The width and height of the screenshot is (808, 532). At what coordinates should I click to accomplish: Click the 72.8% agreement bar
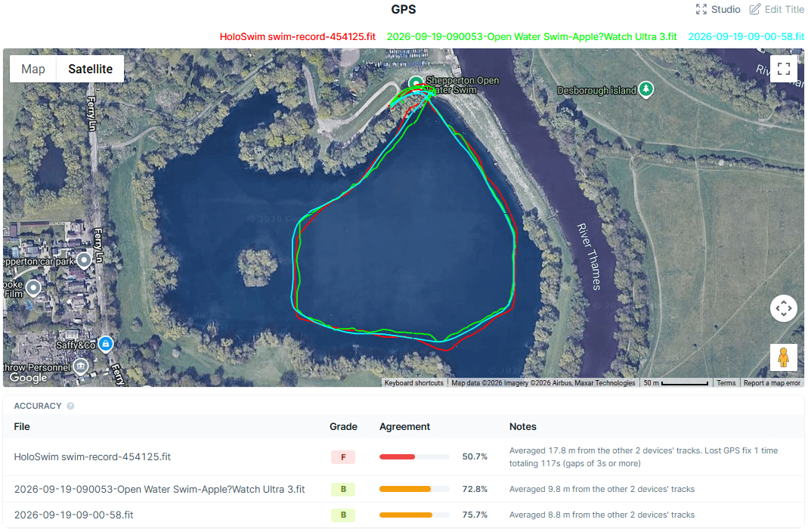(414, 489)
